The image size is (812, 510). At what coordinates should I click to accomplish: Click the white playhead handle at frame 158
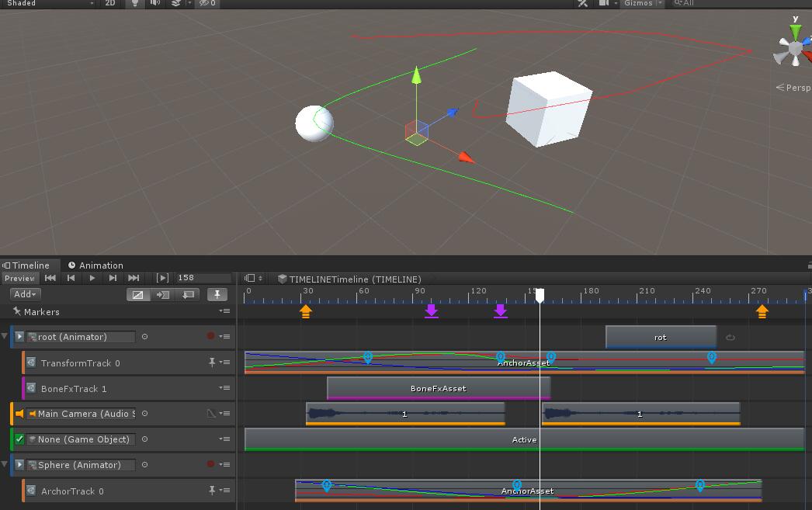[x=540, y=296]
